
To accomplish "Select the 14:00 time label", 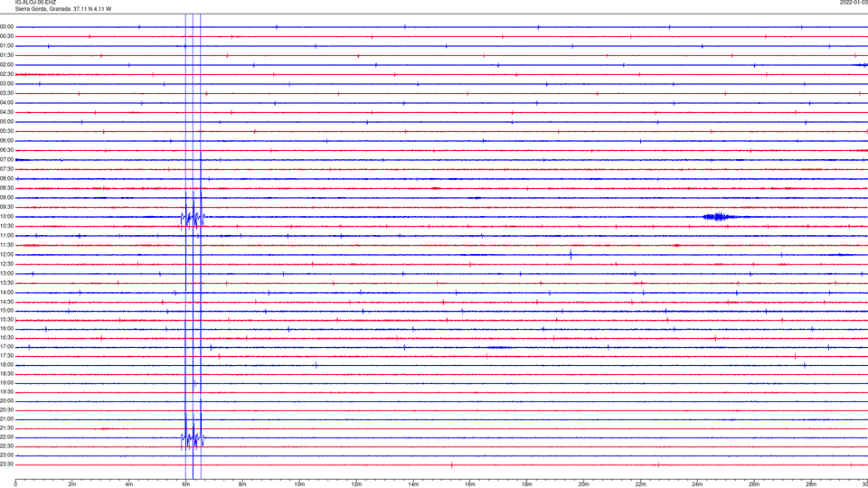I will click(7, 292).
